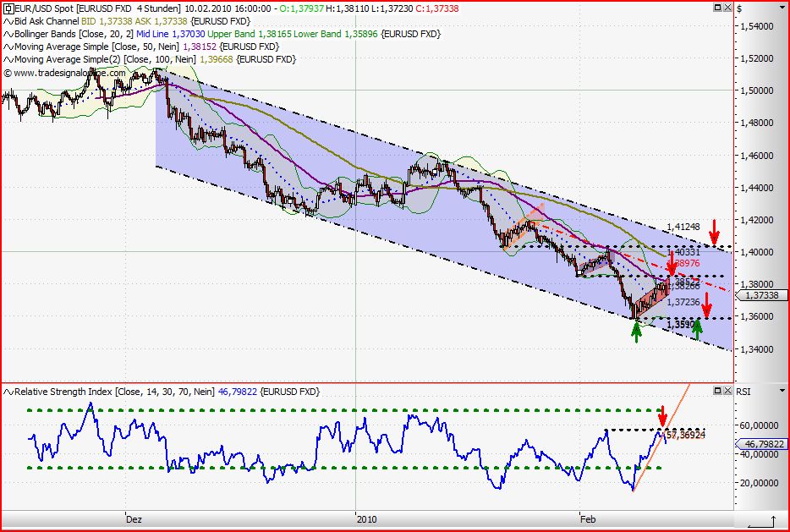Click the EUR/USD Spot chart icon

coord(8,8)
